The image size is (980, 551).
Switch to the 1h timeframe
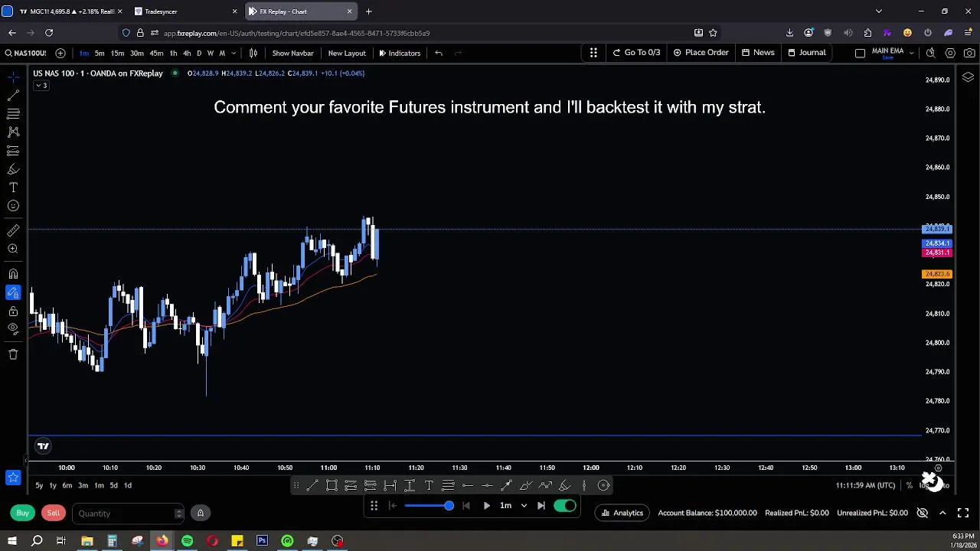(x=173, y=53)
